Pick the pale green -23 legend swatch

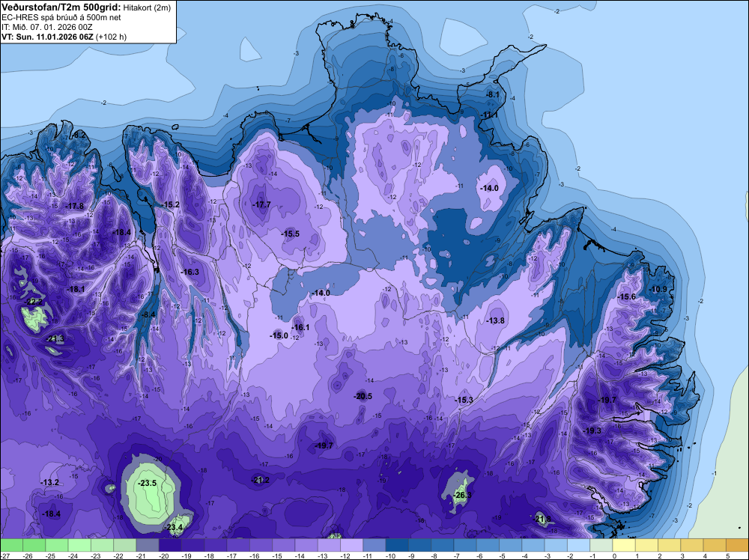pos(102,545)
